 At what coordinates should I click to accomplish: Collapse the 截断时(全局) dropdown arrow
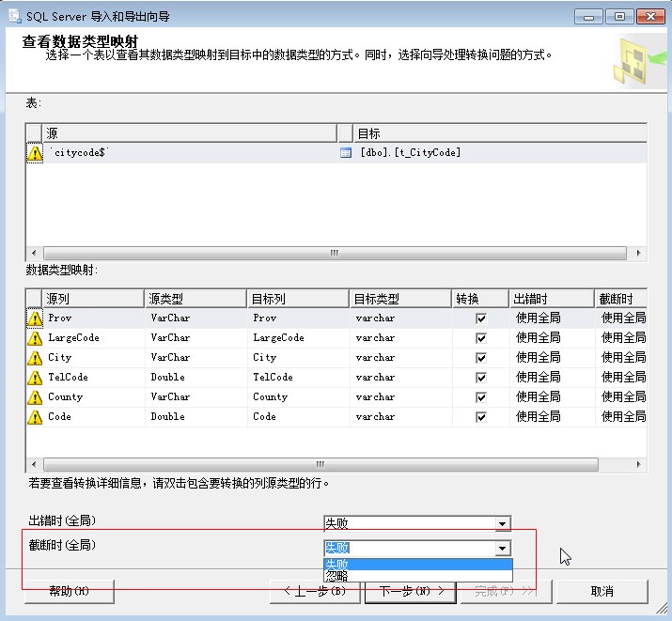point(503,549)
